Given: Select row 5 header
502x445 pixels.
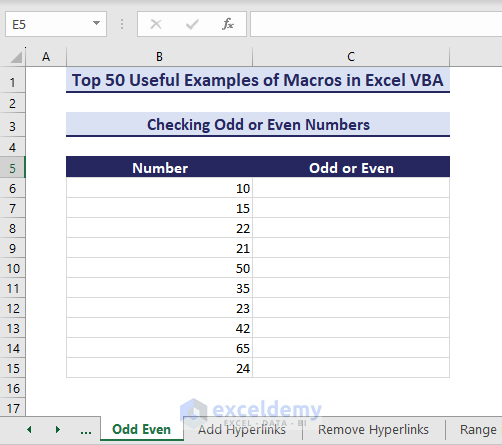Looking at the screenshot, I should point(12,168).
